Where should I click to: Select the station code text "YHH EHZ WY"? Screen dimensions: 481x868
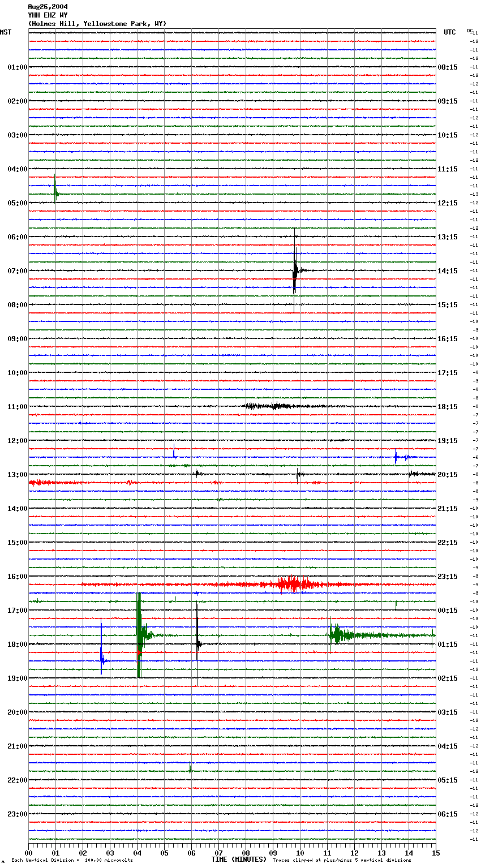click(x=48, y=15)
